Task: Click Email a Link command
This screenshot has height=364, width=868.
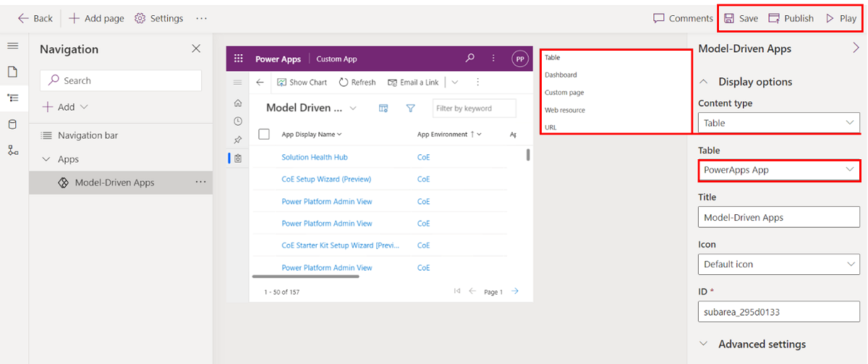Action: click(x=413, y=82)
